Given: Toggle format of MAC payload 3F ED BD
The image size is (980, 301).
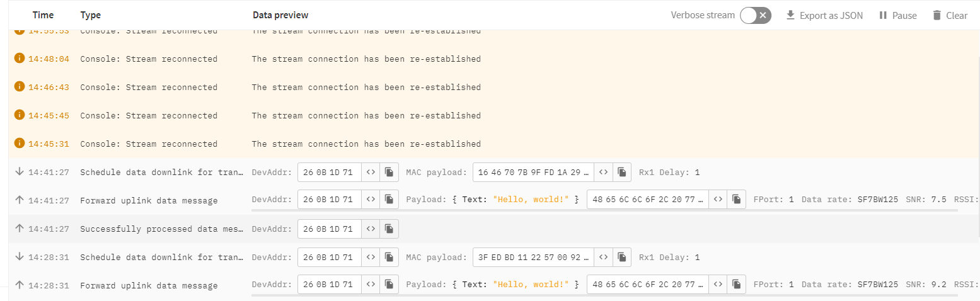Looking at the screenshot, I should 604,257.
